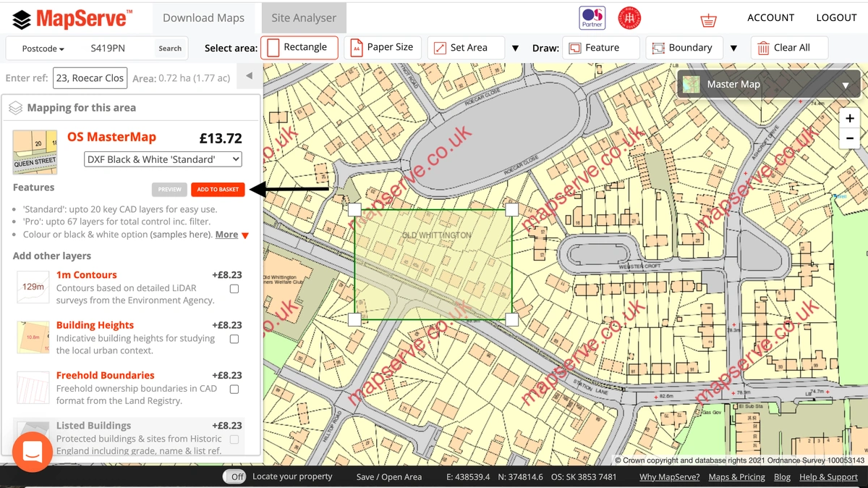Click the Clear All trash button
Viewport: 868px width, 488px height.
pyautogui.click(x=789, y=48)
